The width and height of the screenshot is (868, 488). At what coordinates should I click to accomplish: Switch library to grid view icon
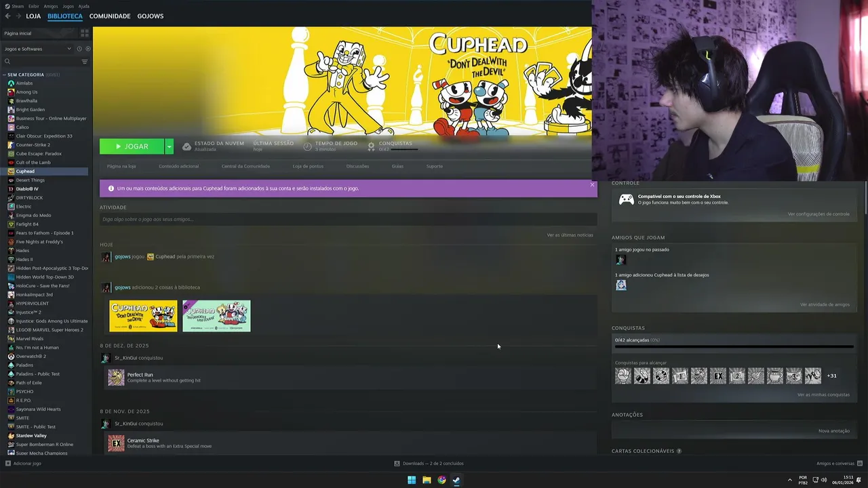[x=85, y=33]
